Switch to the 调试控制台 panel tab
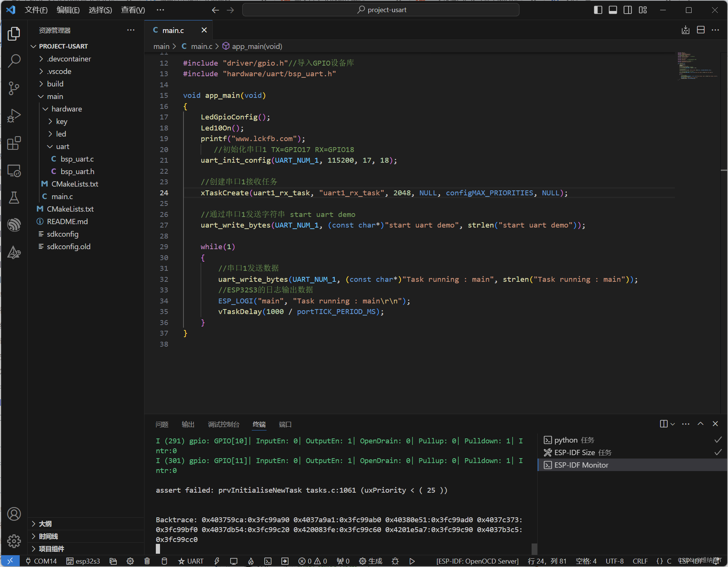The width and height of the screenshot is (728, 567). click(223, 424)
